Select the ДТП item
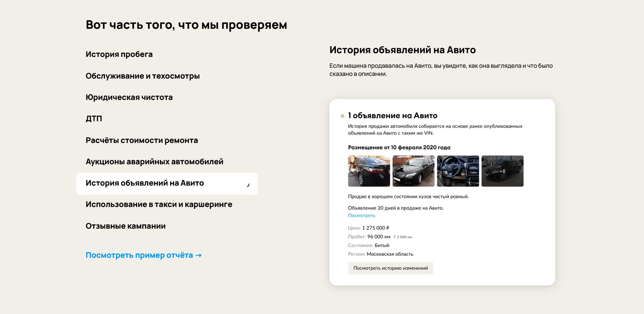The height and width of the screenshot is (314, 644). point(94,119)
